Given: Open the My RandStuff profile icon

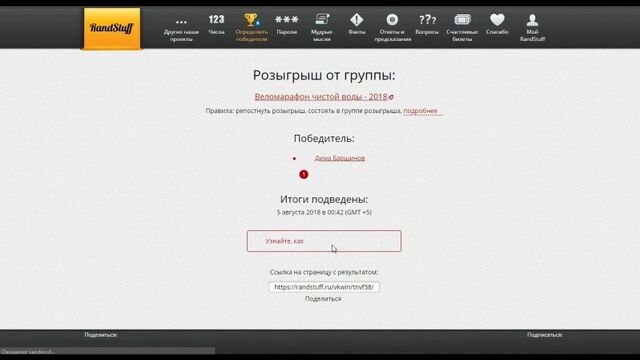Looking at the screenshot, I should pos(532,19).
